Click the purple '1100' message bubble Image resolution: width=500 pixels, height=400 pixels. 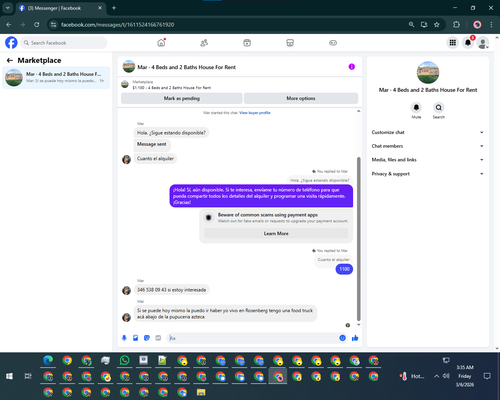344,269
